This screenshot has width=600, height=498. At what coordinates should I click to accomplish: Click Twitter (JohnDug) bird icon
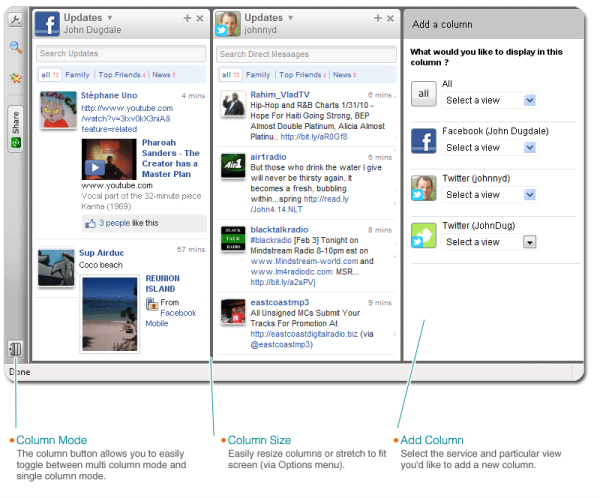point(424,235)
